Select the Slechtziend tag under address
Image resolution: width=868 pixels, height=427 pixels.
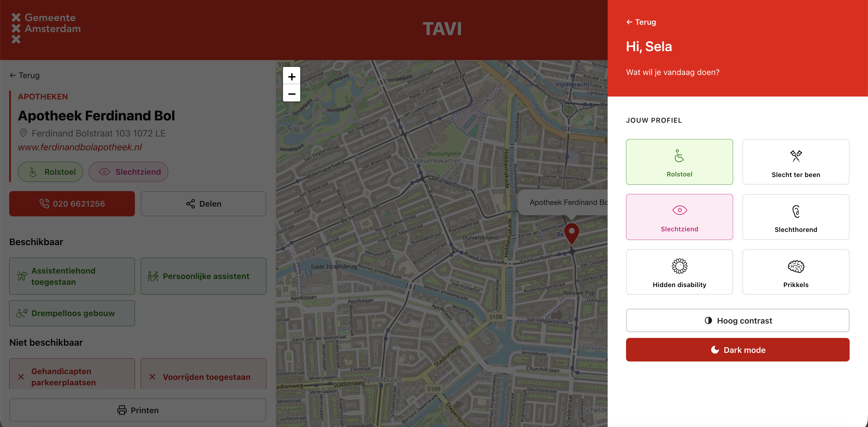coord(128,172)
